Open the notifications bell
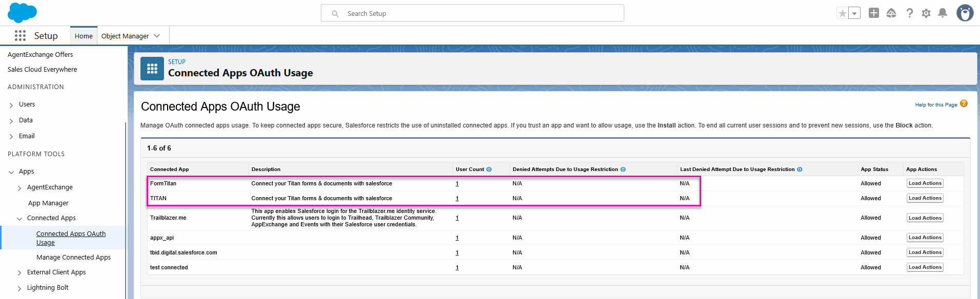980x299 pixels. click(x=942, y=13)
